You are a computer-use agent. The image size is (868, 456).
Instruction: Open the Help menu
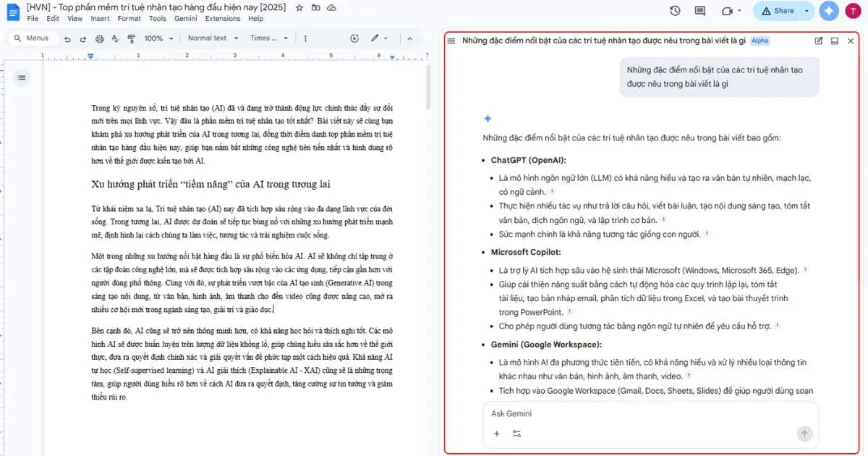(255, 19)
